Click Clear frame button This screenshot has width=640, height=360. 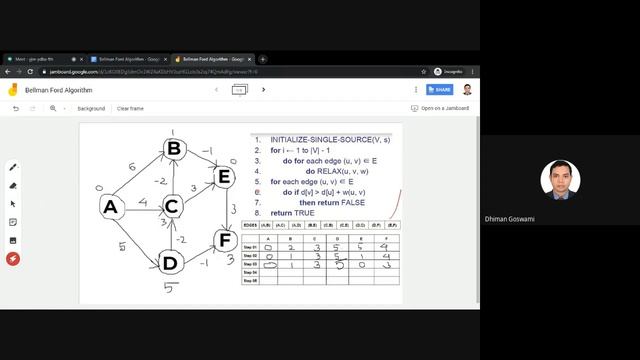130,109
